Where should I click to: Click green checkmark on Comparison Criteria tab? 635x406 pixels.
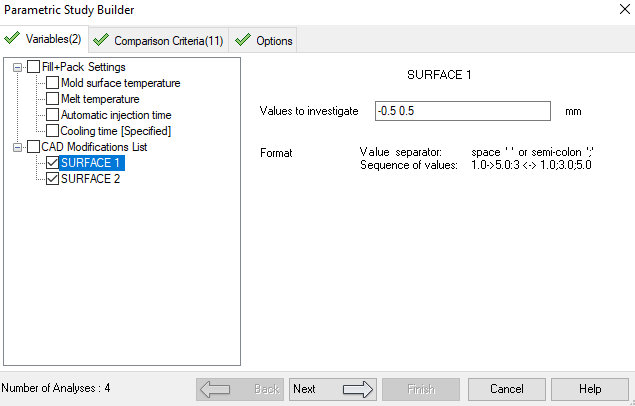point(100,41)
